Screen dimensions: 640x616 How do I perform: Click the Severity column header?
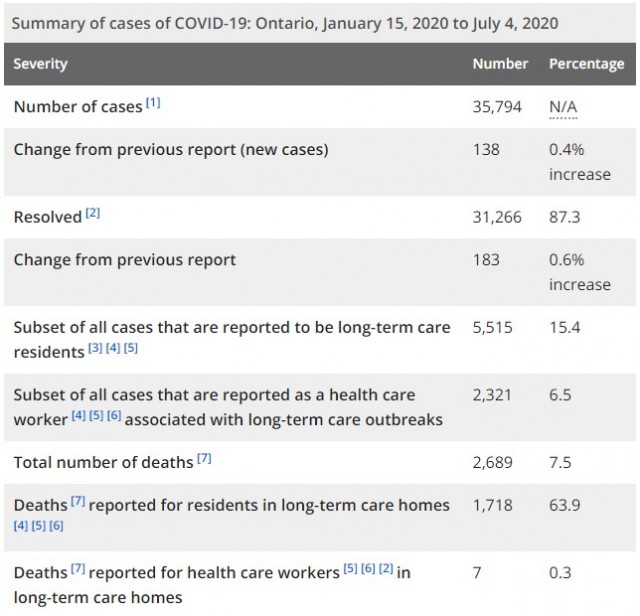pos(40,64)
